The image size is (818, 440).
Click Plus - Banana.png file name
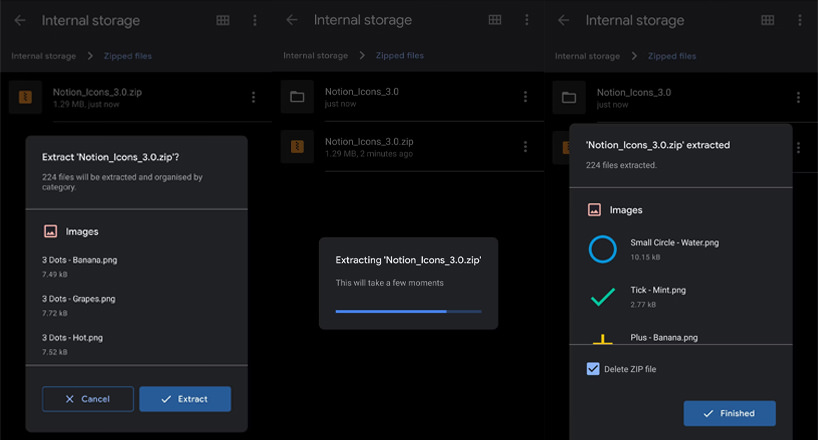(x=664, y=338)
